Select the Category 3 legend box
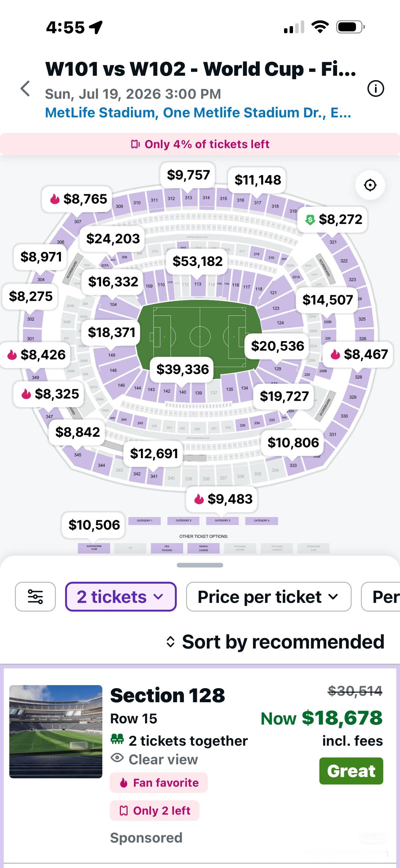 point(223,521)
